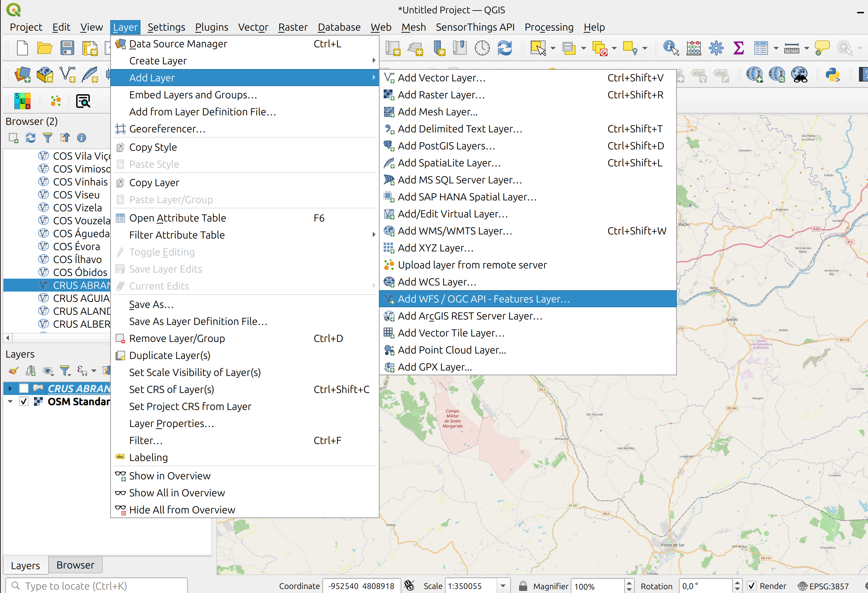The image size is (868, 593).
Task: Choose Add ArcGIS REST Server Layer
Action: click(528, 316)
